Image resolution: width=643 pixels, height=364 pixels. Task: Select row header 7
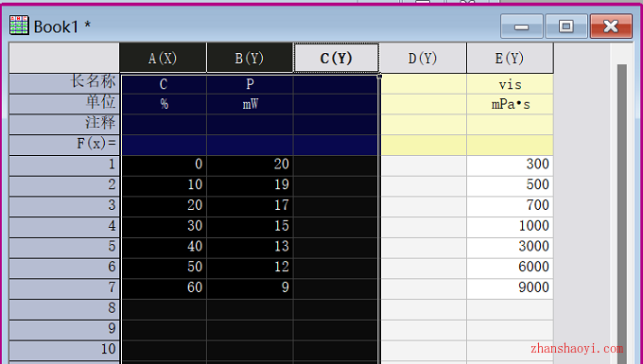pos(64,288)
